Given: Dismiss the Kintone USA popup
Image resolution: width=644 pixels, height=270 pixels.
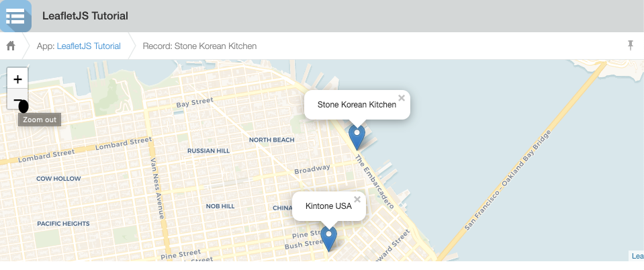Looking at the screenshot, I should click(357, 199).
